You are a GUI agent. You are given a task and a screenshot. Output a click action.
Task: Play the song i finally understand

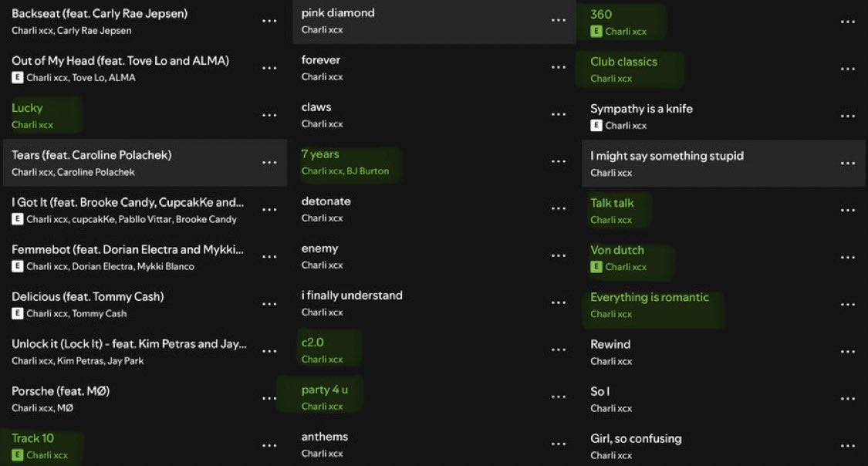click(x=352, y=295)
